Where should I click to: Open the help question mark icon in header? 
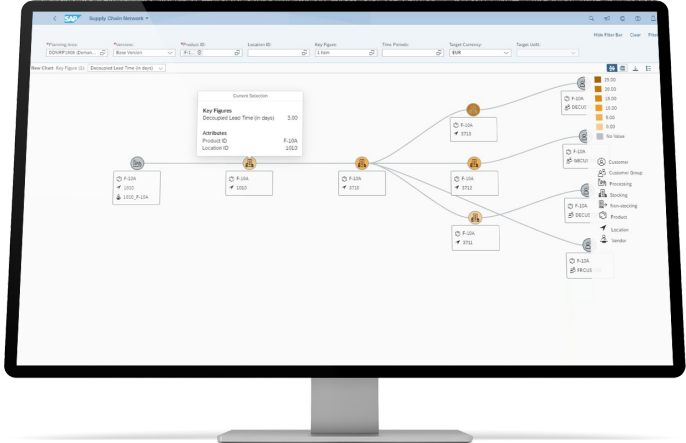[637, 18]
